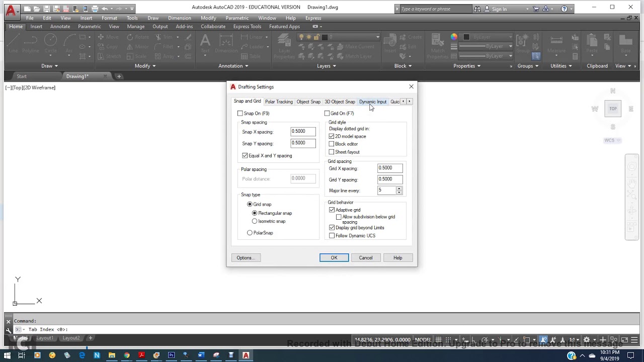
Task: Select PolarSnap radio button
Action: [x=250, y=233]
